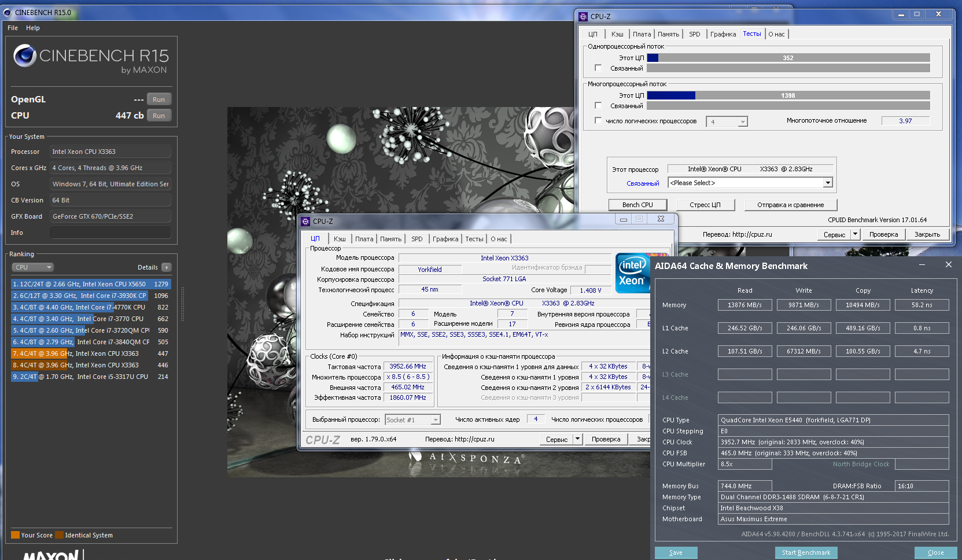Enable the Связанный checkbox under multi-thread score
Viewport: 962px width, 560px height.
point(598,106)
